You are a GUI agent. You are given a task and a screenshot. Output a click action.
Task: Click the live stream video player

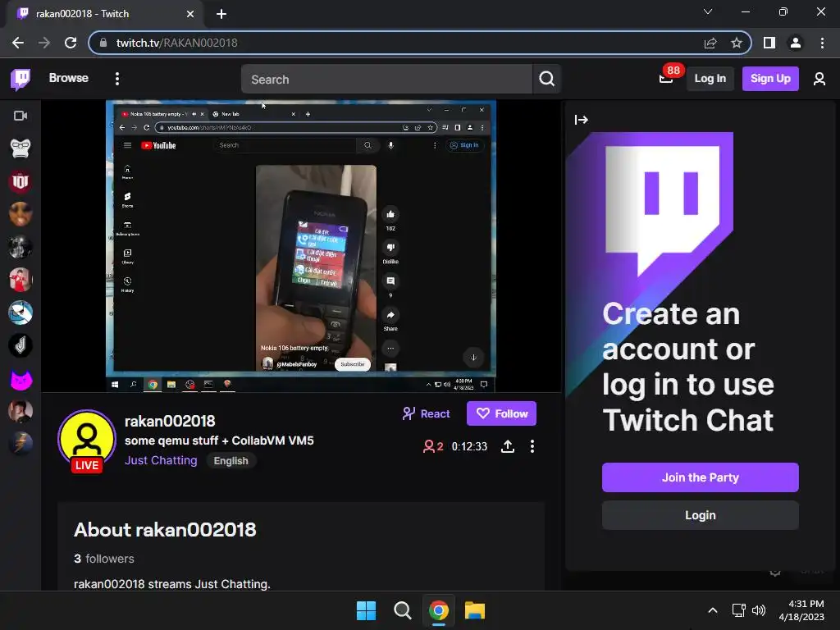click(301, 246)
